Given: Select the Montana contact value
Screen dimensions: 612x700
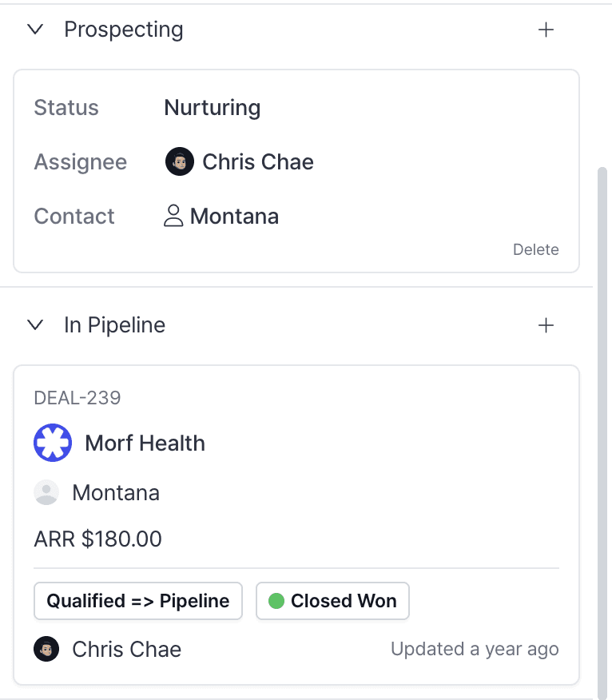Looking at the screenshot, I should [234, 216].
